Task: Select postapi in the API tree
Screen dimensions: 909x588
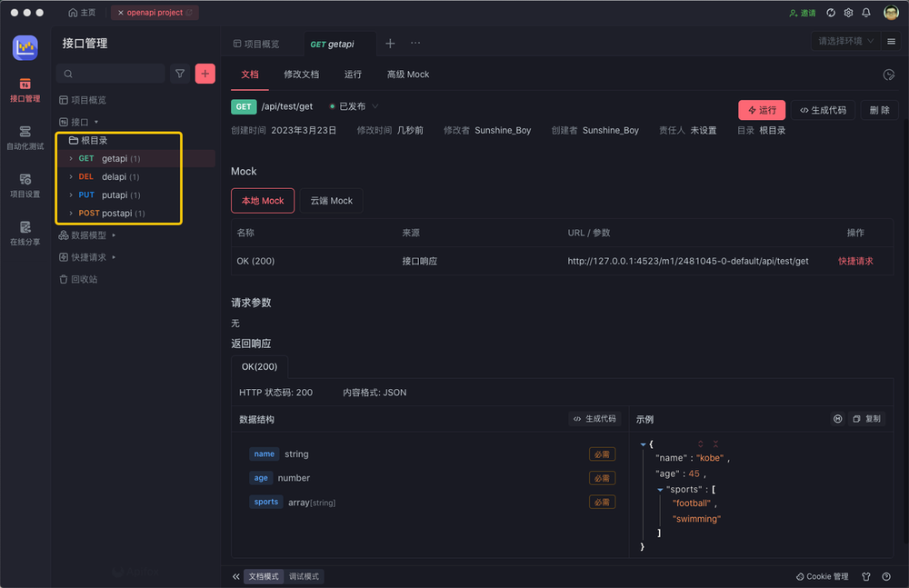Action: [117, 213]
